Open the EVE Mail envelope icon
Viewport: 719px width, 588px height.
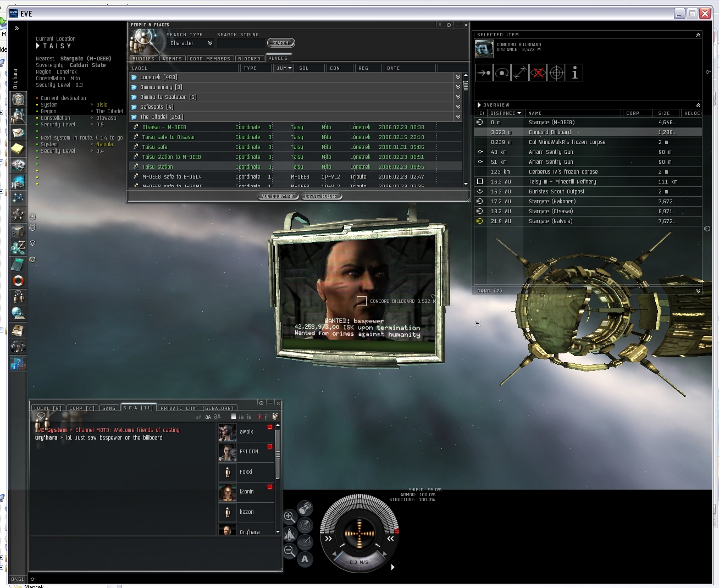pyautogui.click(x=18, y=132)
